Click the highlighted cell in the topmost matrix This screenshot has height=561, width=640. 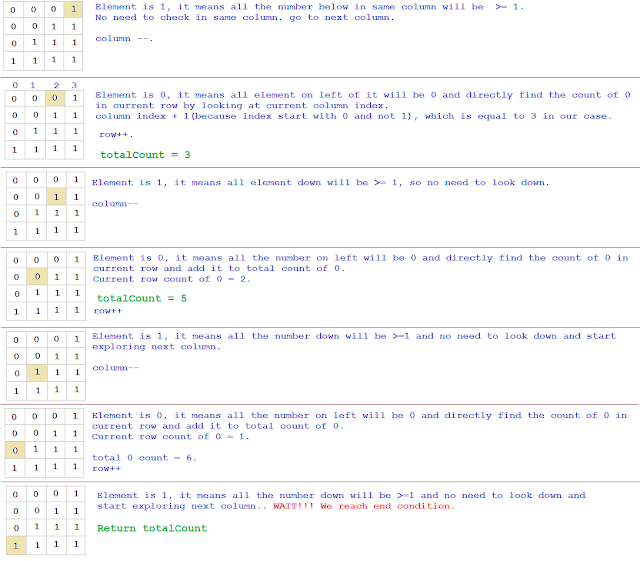[73, 9]
